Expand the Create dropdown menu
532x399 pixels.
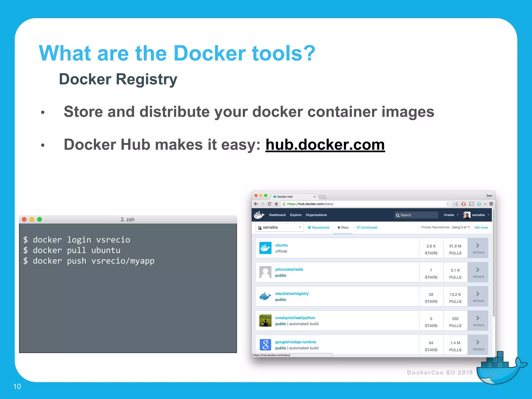[451, 215]
